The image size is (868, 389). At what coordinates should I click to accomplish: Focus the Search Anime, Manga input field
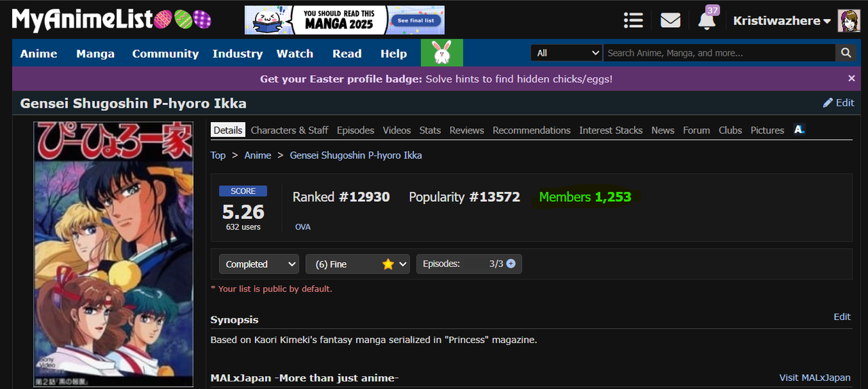(719, 53)
